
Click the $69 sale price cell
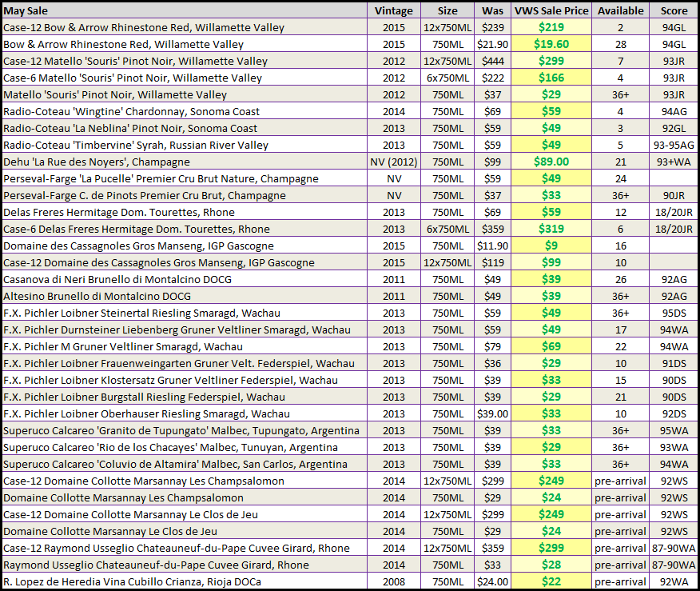(x=551, y=346)
